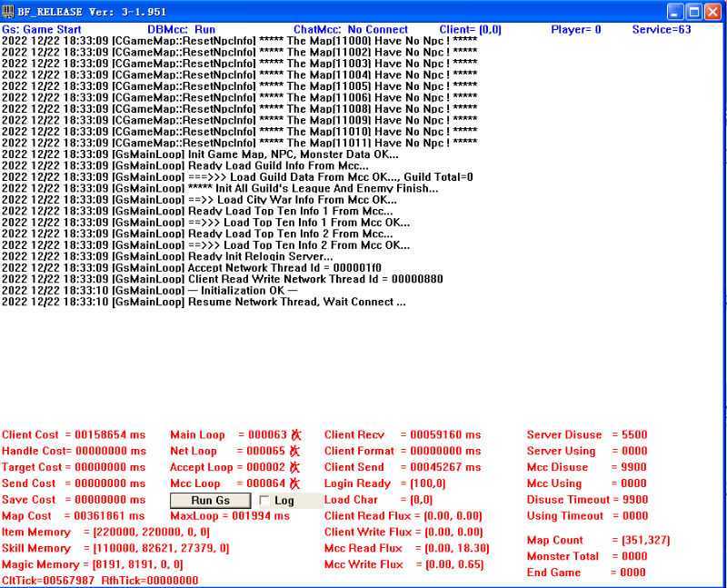Select the Mcc Read Flux readout

tap(406, 548)
